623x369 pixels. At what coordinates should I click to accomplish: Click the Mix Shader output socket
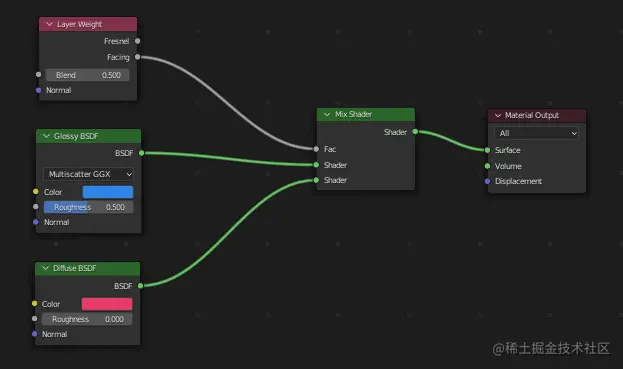click(x=415, y=131)
